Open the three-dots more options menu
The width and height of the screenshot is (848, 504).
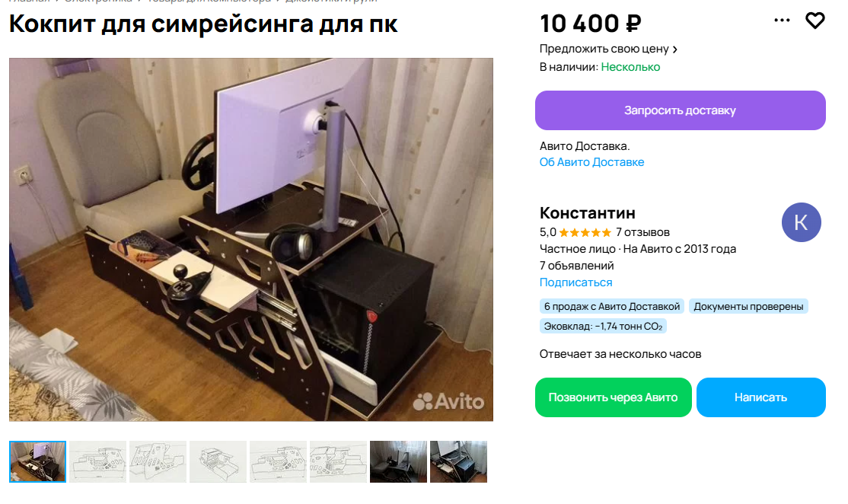coord(782,21)
